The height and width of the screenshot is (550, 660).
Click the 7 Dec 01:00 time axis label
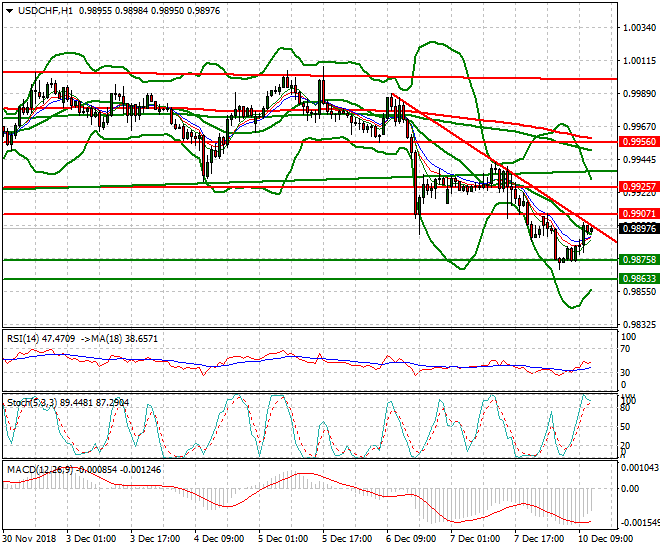click(475, 539)
